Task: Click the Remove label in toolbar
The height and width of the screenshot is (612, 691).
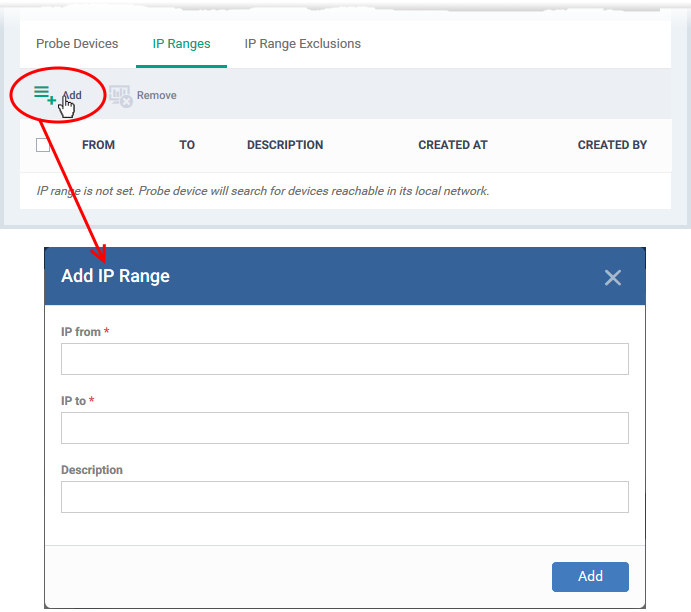Action: (x=156, y=95)
